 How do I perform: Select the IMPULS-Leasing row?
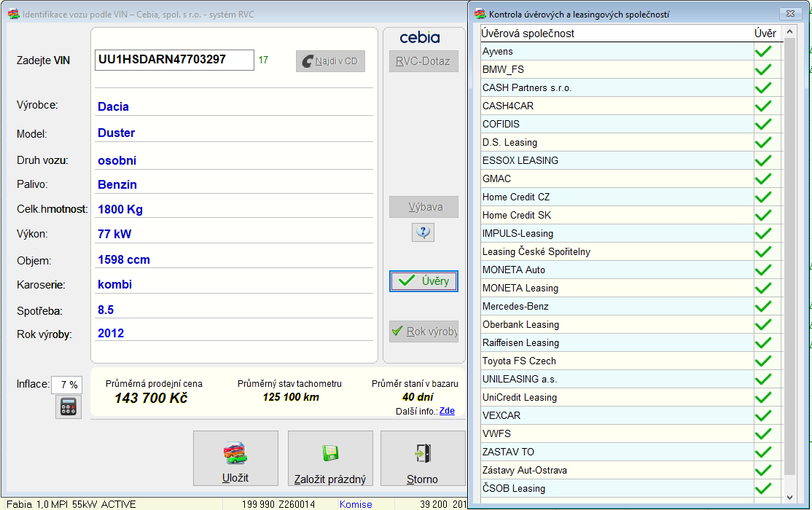pyautogui.click(x=631, y=234)
